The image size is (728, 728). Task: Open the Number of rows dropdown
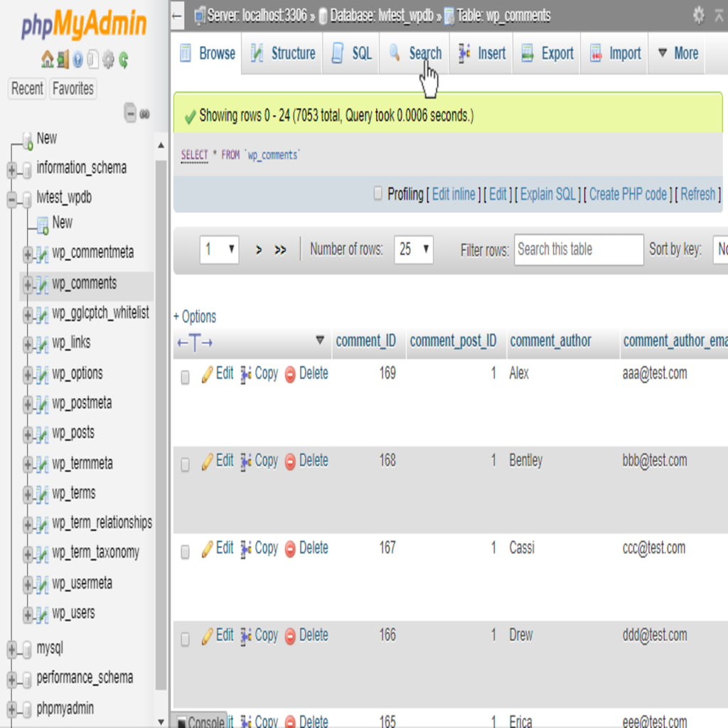[x=413, y=250]
